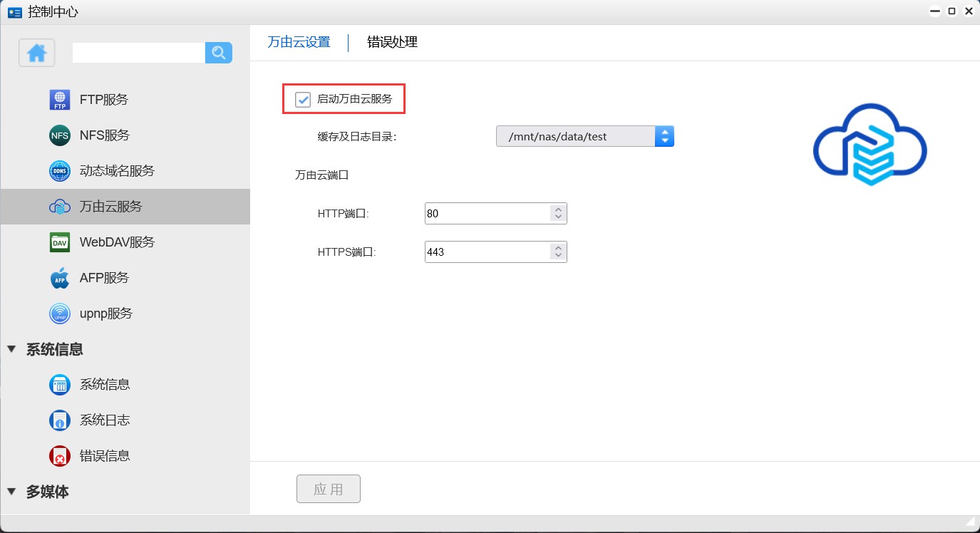Click the 错误信息 red icon

[60, 456]
